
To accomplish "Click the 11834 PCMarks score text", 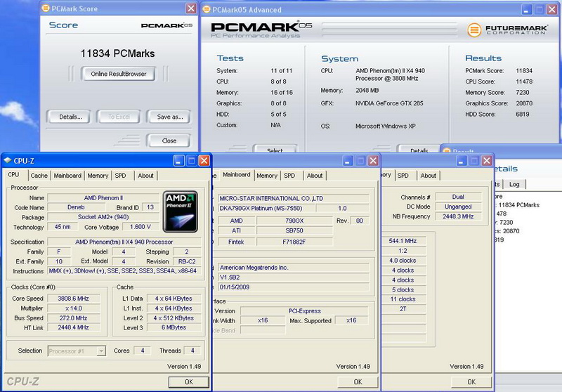I will [x=117, y=53].
